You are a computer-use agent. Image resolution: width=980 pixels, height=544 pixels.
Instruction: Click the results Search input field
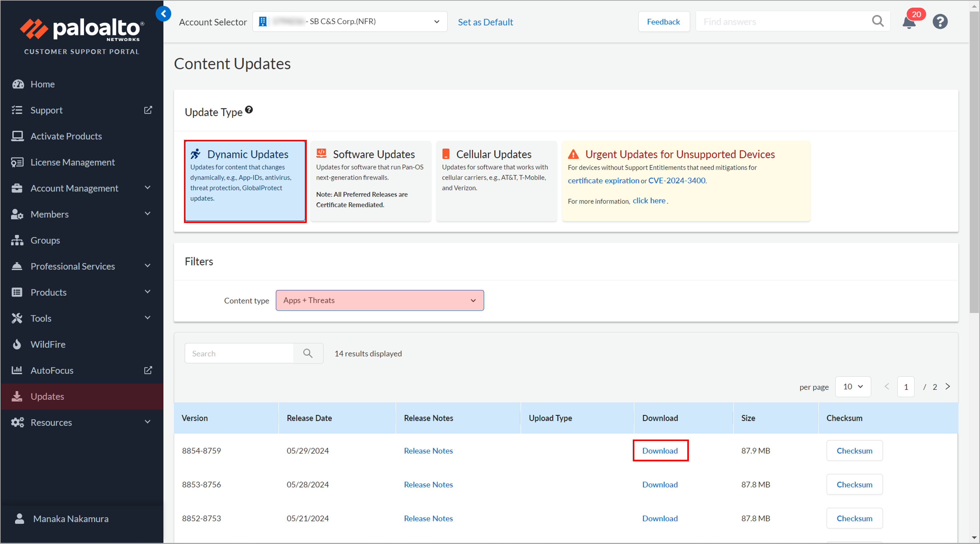(x=239, y=353)
